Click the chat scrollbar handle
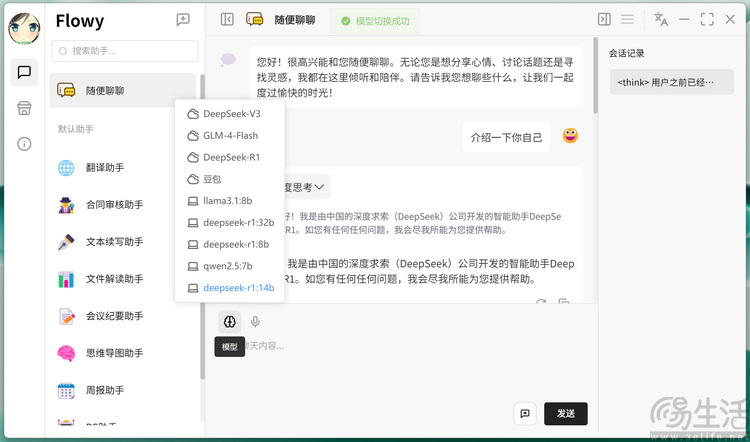Viewport: 750px width, 442px height. (596, 76)
